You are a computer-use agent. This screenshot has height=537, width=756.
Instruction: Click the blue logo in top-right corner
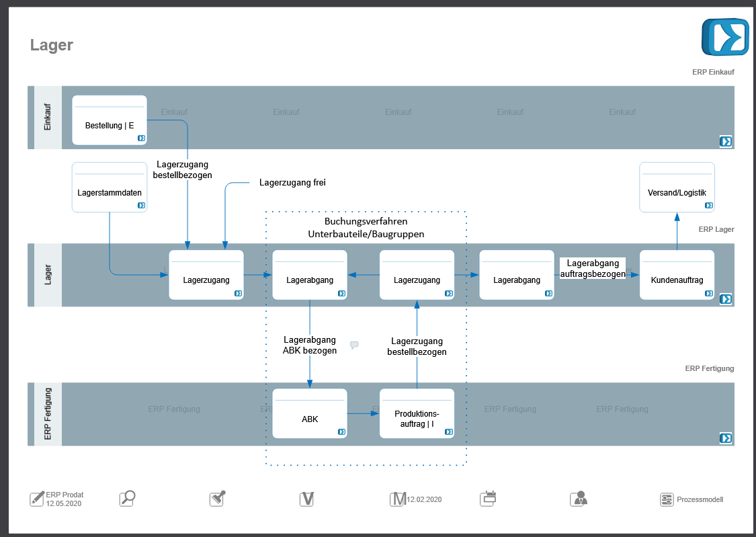tap(725, 36)
